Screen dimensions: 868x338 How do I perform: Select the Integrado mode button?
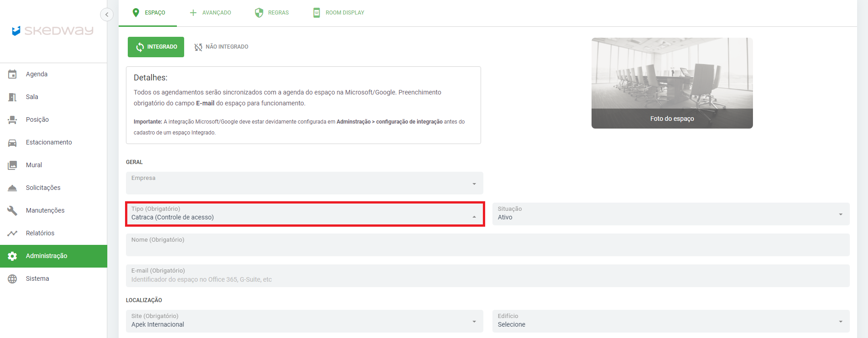[156, 47]
